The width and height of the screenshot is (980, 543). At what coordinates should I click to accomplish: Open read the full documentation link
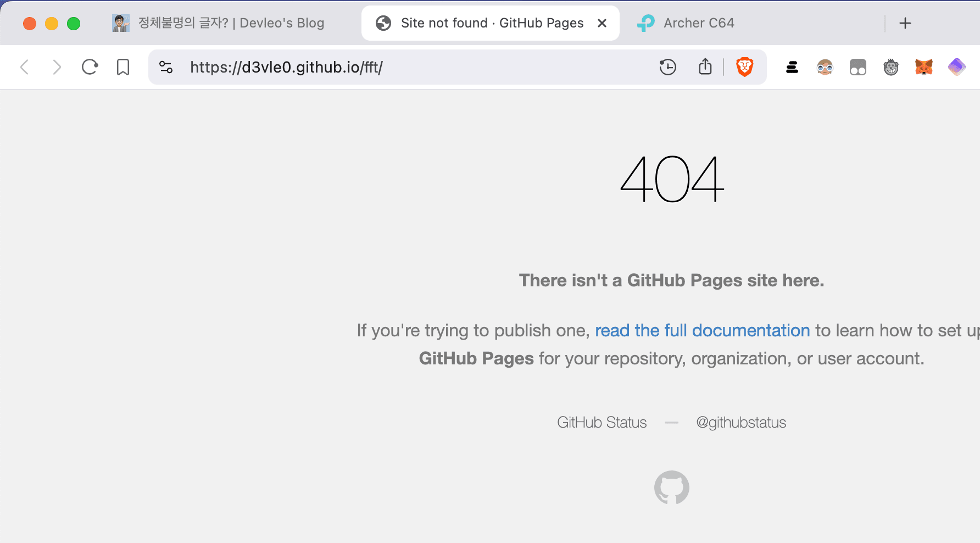tap(703, 330)
